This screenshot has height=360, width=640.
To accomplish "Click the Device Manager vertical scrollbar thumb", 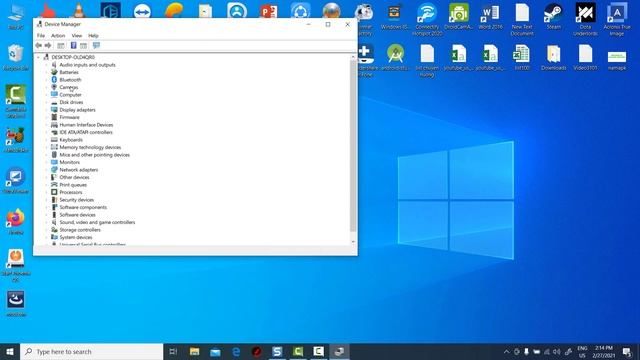I will tap(353, 146).
